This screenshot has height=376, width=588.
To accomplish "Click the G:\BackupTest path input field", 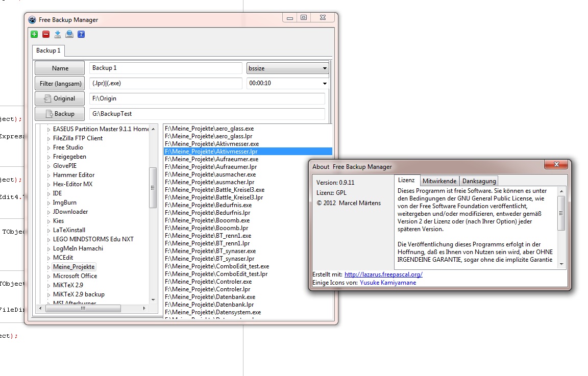I will pos(207,114).
